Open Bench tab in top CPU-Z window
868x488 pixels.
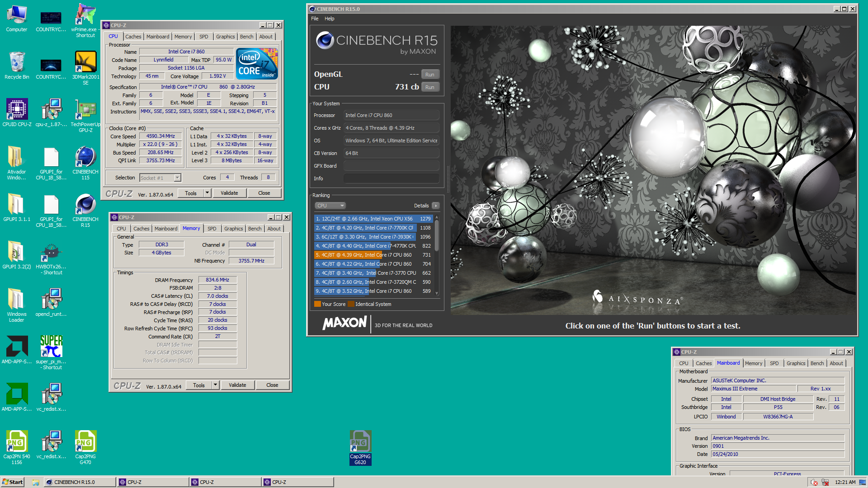(x=246, y=37)
